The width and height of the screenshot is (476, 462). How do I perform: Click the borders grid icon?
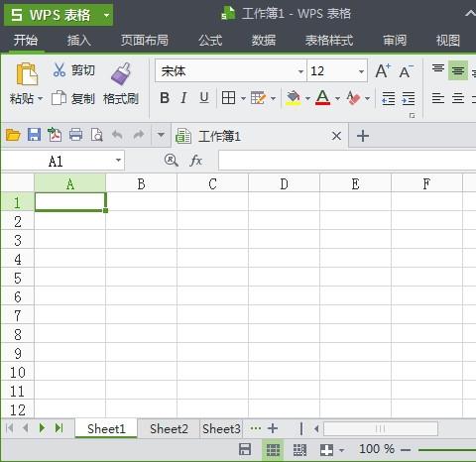(x=229, y=98)
